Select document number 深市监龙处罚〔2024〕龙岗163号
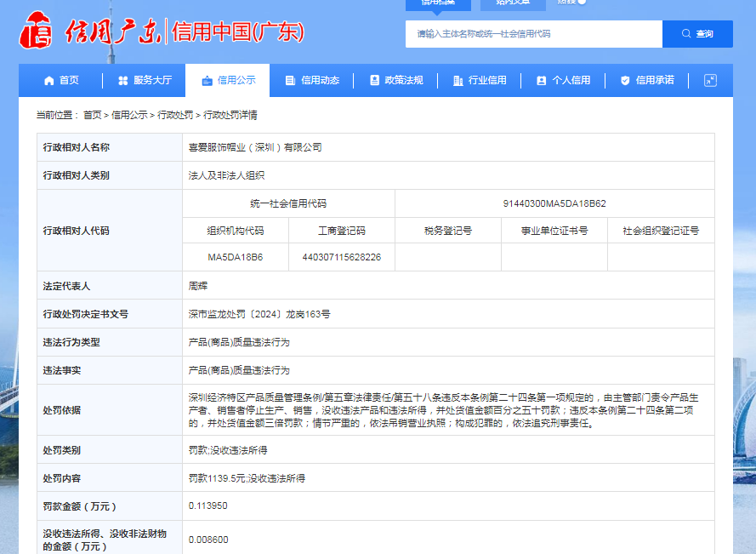 click(259, 314)
